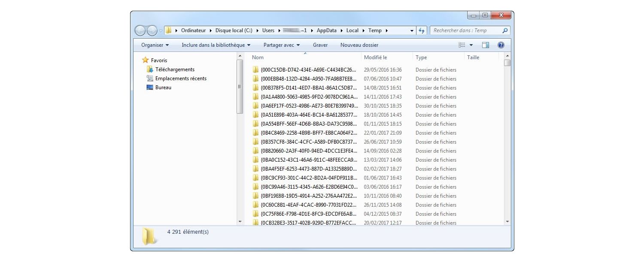Click the search box magnifier icon

[506, 30]
